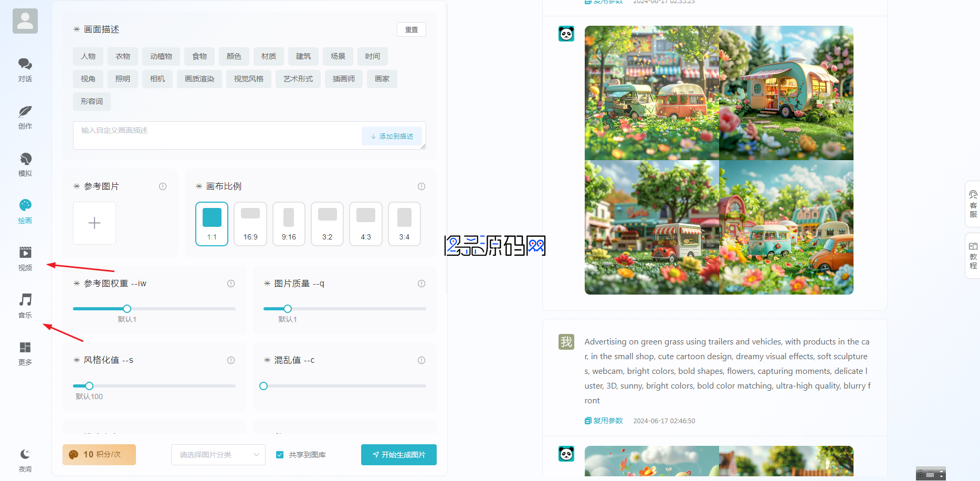Viewport: 980px width, 481px height.
Task: Open the 时间 tag category
Action: click(373, 56)
